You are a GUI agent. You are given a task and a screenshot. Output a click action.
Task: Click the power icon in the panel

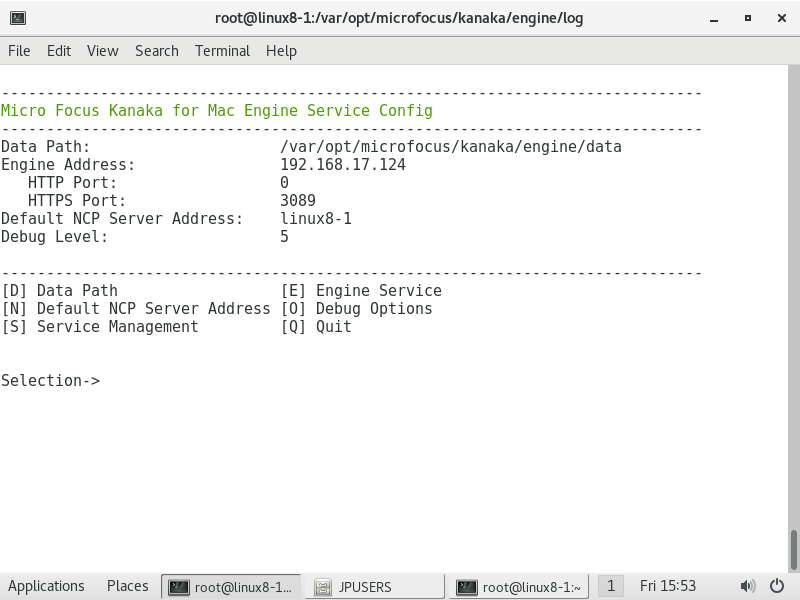777,586
